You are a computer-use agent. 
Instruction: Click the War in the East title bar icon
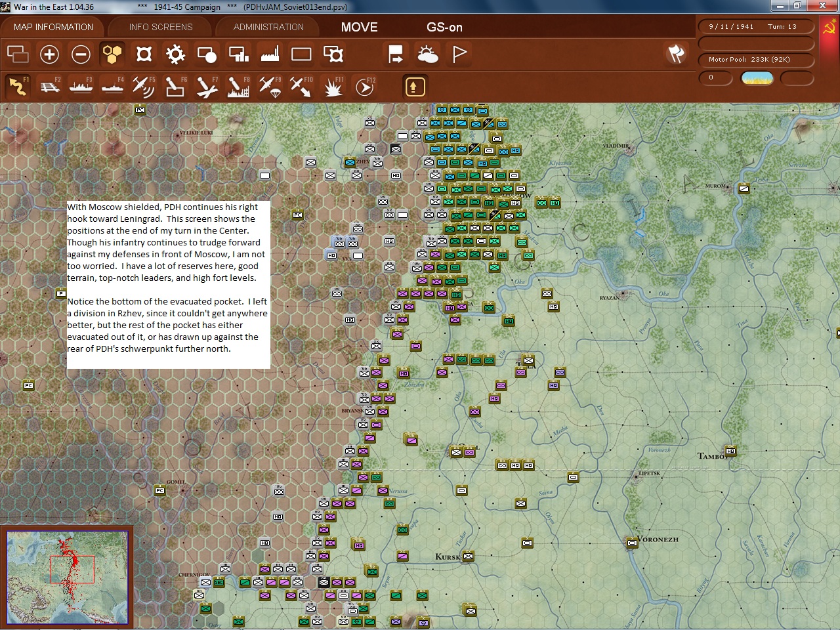[6, 7]
